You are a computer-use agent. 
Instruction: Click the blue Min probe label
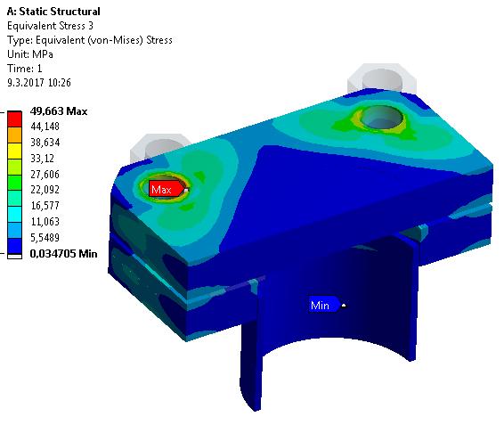[x=324, y=305]
